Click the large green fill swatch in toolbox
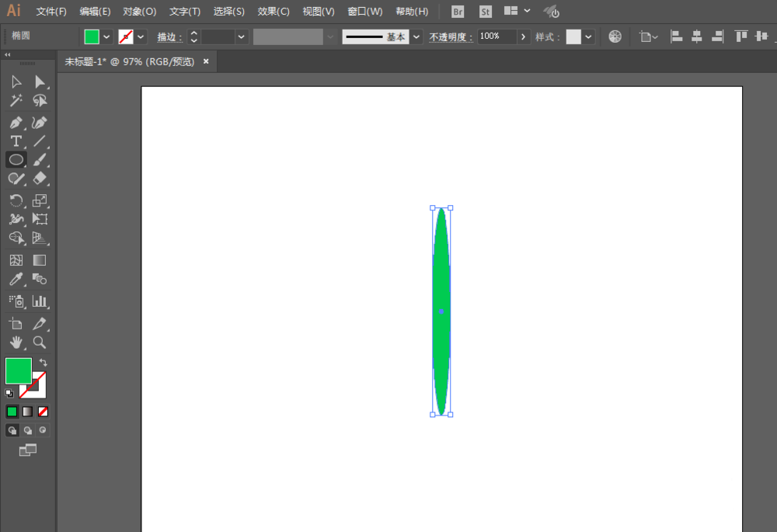 coord(18,370)
